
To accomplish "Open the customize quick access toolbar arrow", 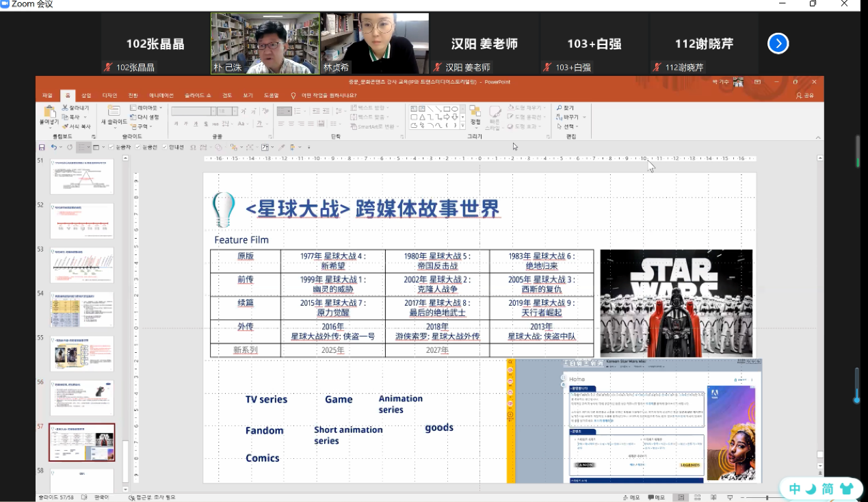I will click(308, 147).
